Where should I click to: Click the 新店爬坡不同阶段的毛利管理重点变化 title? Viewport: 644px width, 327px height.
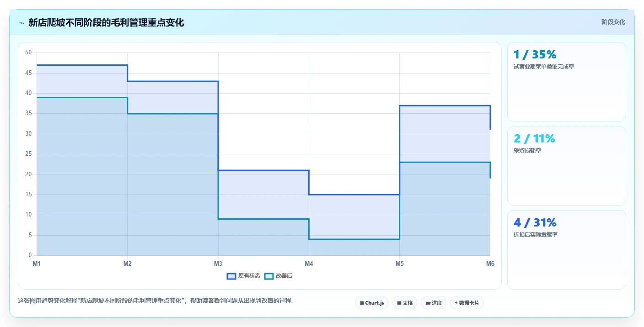[x=106, y=22]
